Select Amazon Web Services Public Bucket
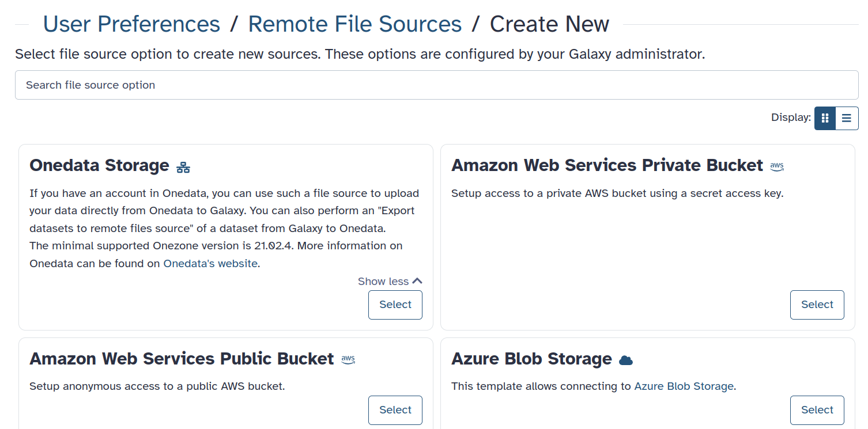Viewport: 868px width, 429px height. (395, 410)
